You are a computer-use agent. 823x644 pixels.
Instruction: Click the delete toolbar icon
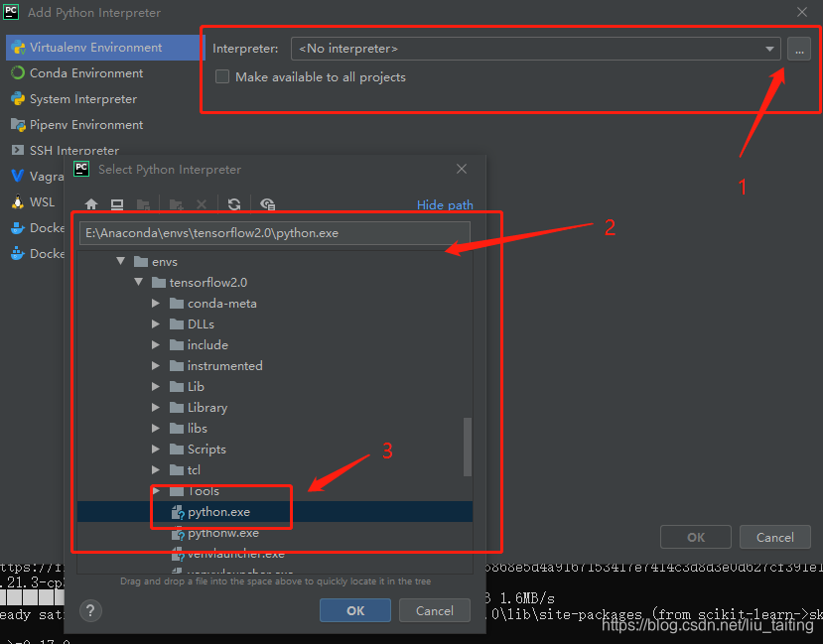pyautogui.click(x=201, y=204)
